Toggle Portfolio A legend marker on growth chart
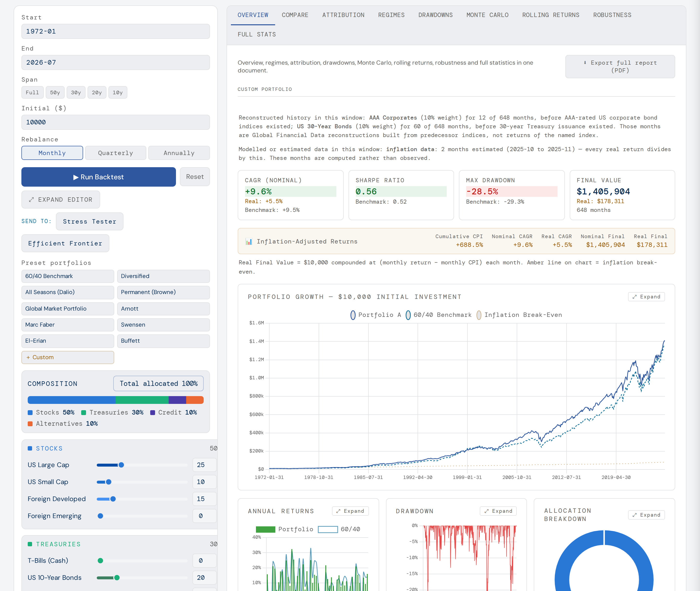Viewport: 700px width, 591px height. pyautogui.click(x=353, y=315)
